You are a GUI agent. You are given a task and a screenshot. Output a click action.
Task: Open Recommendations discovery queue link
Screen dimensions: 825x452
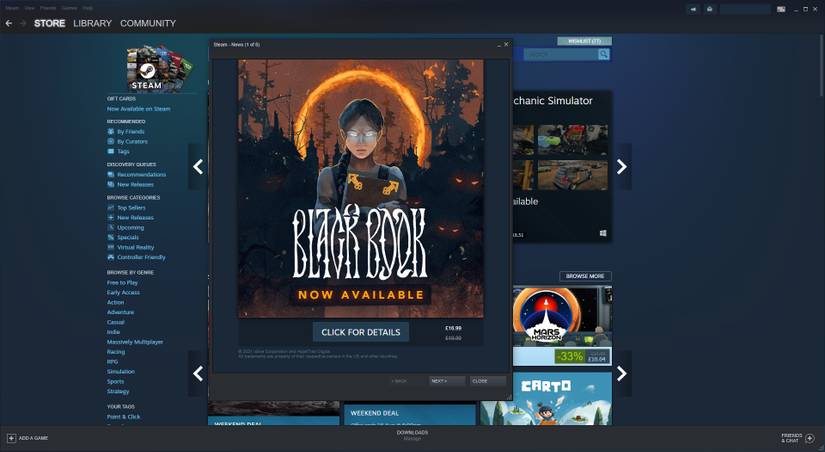coord(142,175)
